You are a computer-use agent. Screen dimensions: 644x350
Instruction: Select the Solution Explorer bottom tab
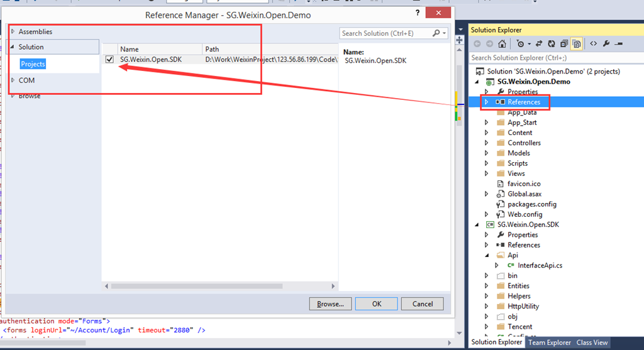tap(496, 342)
